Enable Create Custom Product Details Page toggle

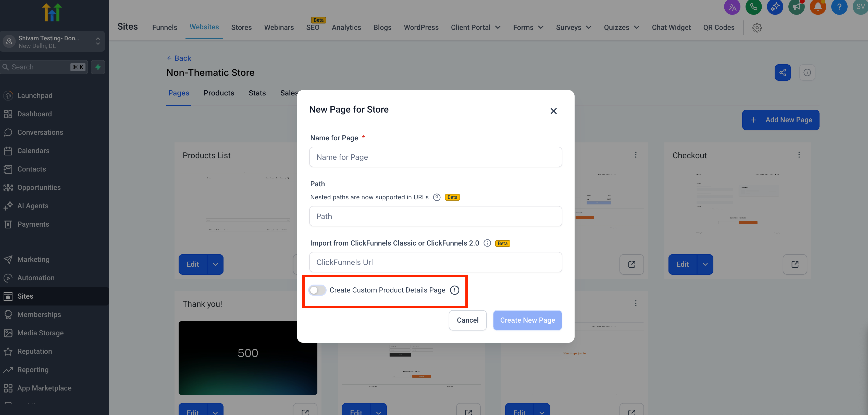317,290
